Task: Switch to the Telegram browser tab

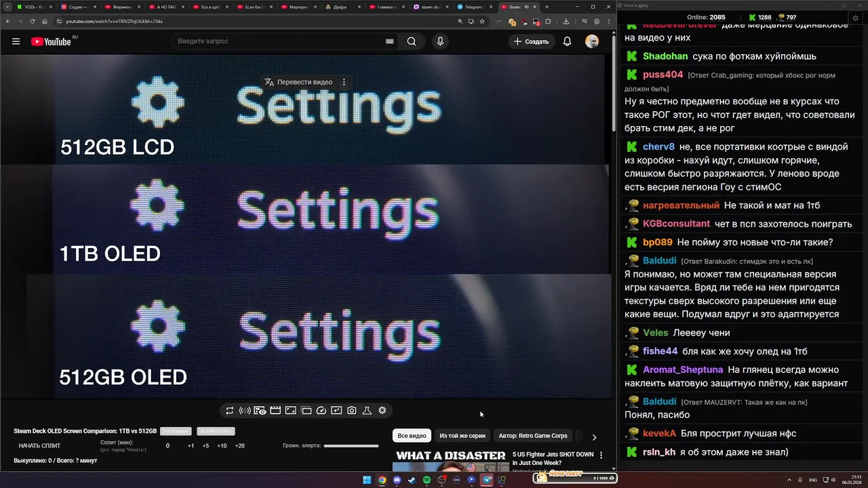Action: (x=473, y=7)
